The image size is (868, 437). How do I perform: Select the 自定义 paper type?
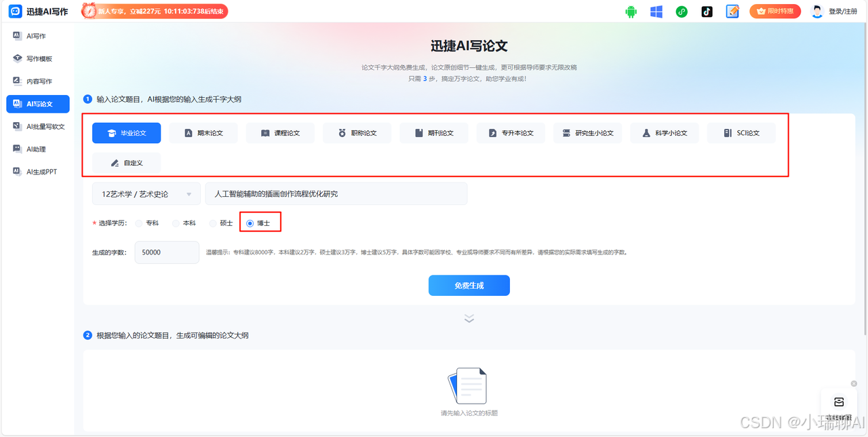point(127,163)
